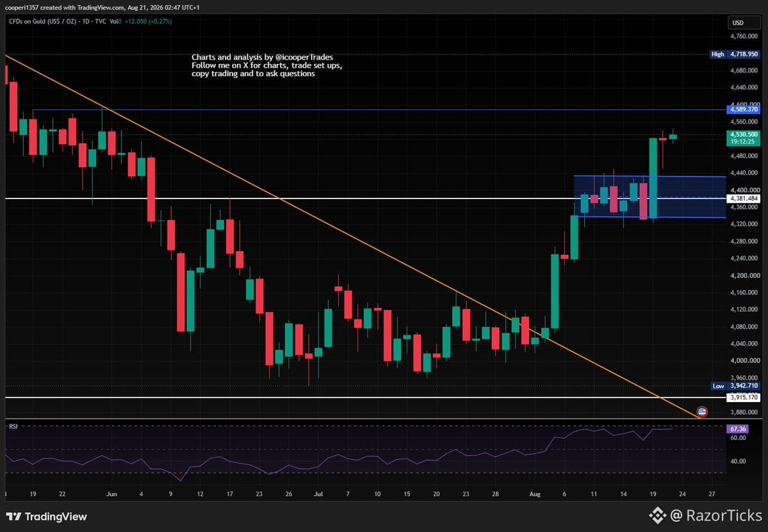Click the cooperi1357 created with TradingView.com header
Image resolution: width=768 pixels, height=532 pixels.
point(102,7)
